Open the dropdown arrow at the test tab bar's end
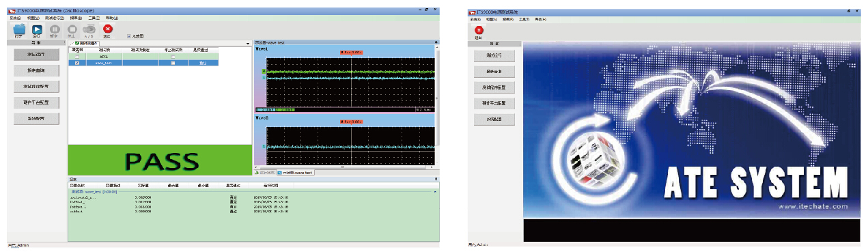This screenshot has height=252, width=868. [248, 43]
